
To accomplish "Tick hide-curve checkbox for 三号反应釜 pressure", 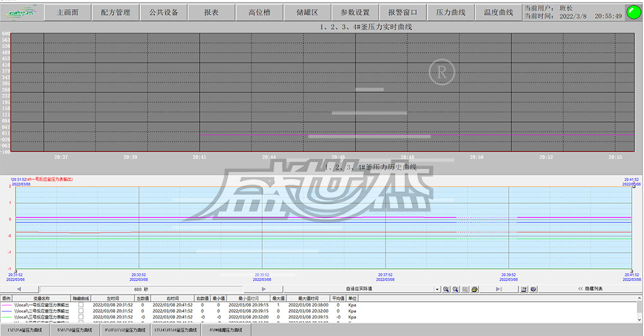I will tap(80, 317).
